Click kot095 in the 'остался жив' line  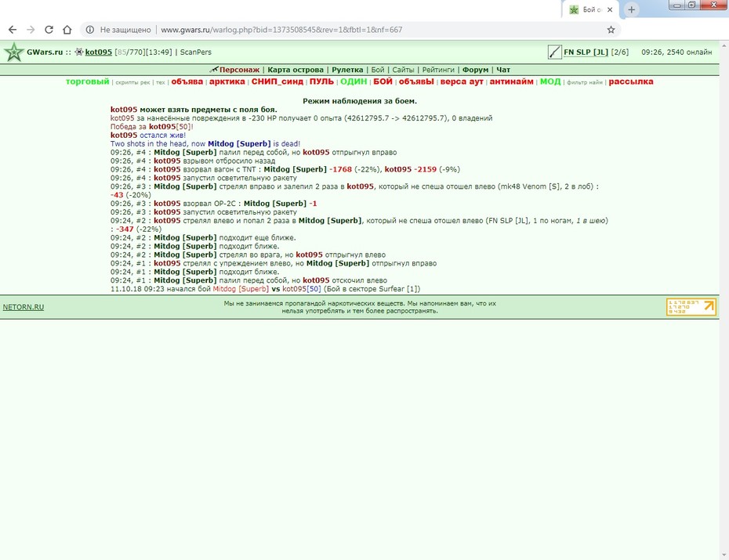[x=124, y=135]
